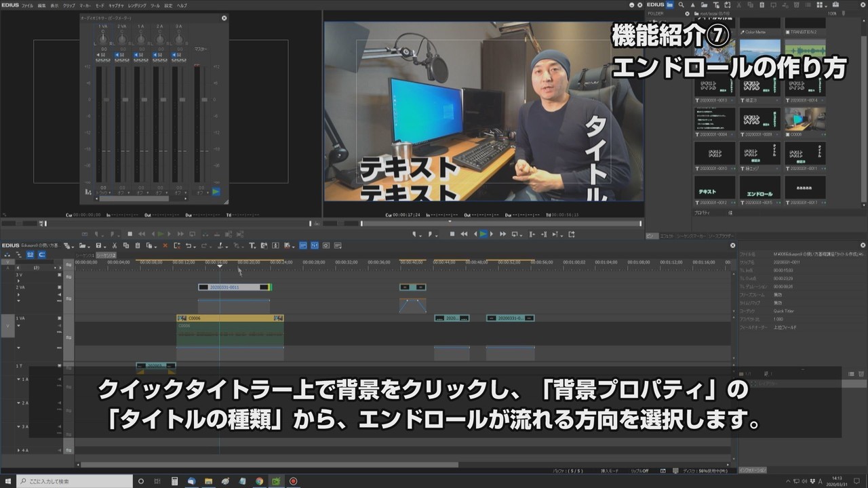Toggle the 1 A mute speaker in mixer
This screenshot has height=488, width=868.
tap(137, 54)
